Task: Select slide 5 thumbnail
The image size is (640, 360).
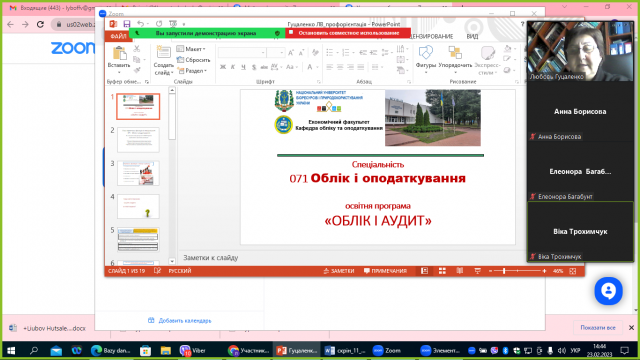Action: [138, 240]
